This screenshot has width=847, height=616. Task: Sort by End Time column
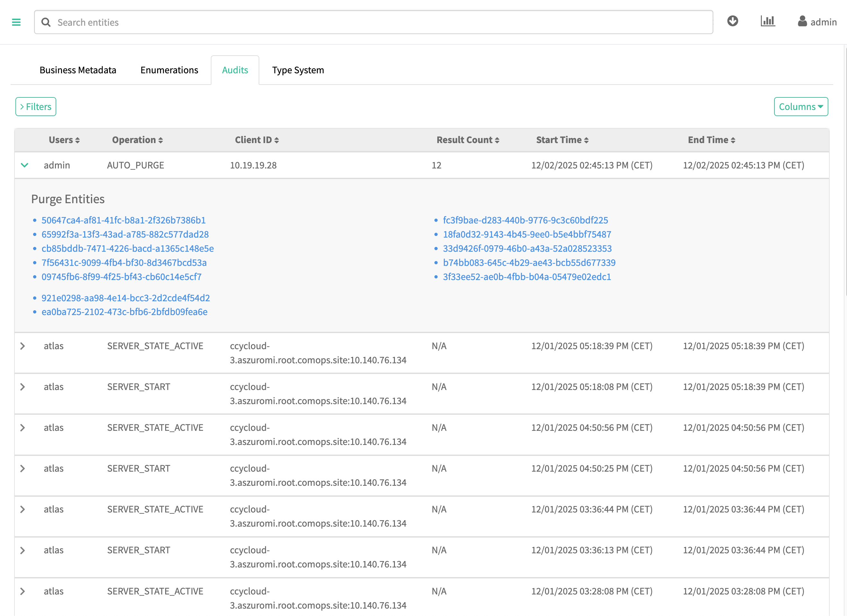click(733, 140)
